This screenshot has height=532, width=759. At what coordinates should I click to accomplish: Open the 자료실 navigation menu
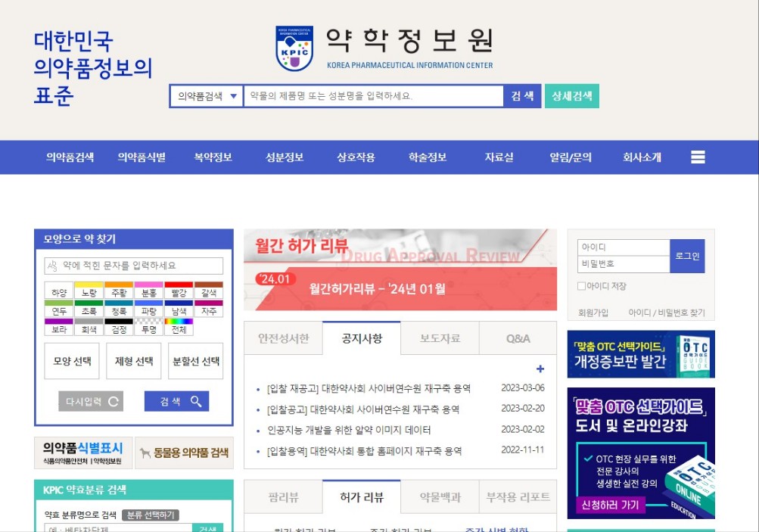coord(499,157)
